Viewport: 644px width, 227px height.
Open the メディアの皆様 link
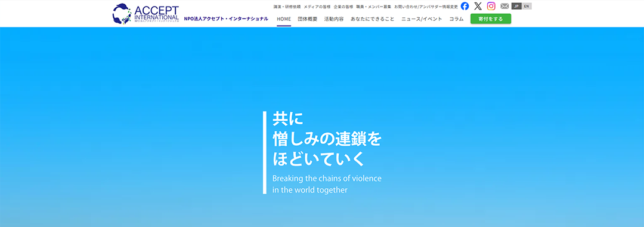(317, 7)
